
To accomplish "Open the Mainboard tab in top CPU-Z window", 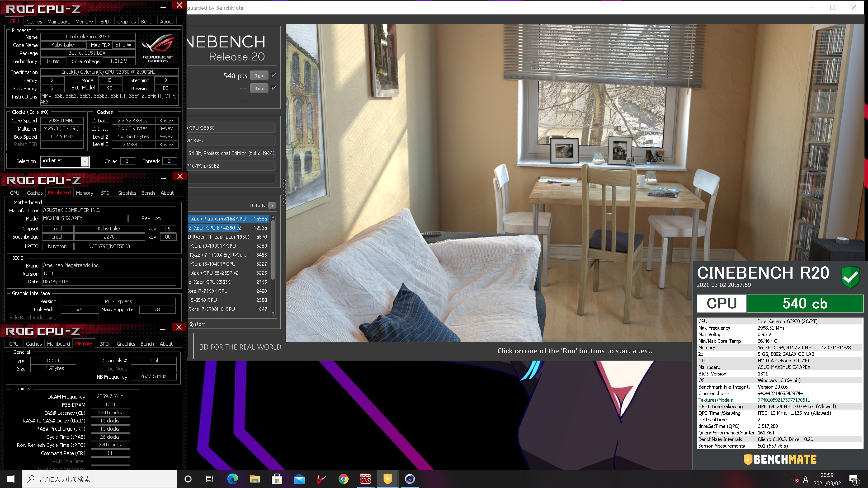I will [59, 21].
